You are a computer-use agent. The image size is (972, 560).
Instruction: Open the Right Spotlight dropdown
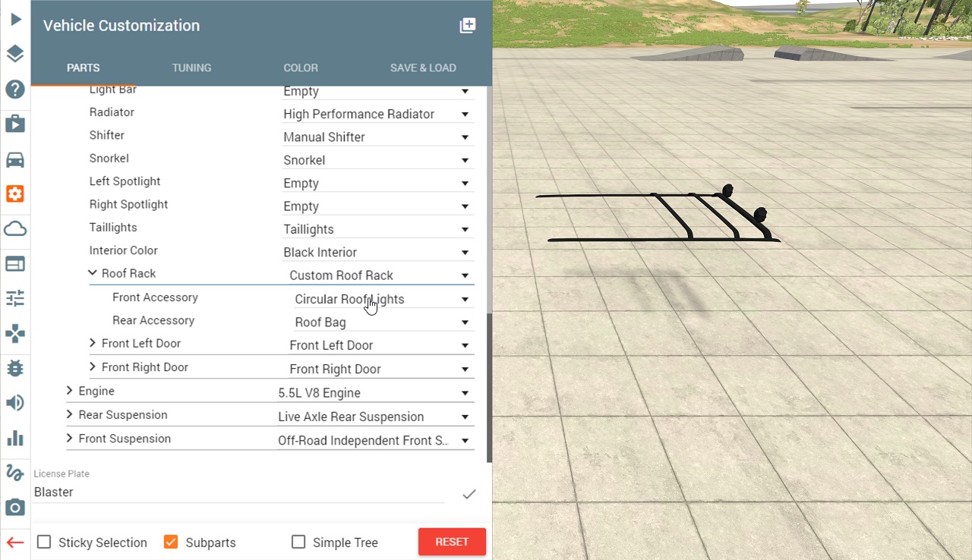click(x=378, y=206)
